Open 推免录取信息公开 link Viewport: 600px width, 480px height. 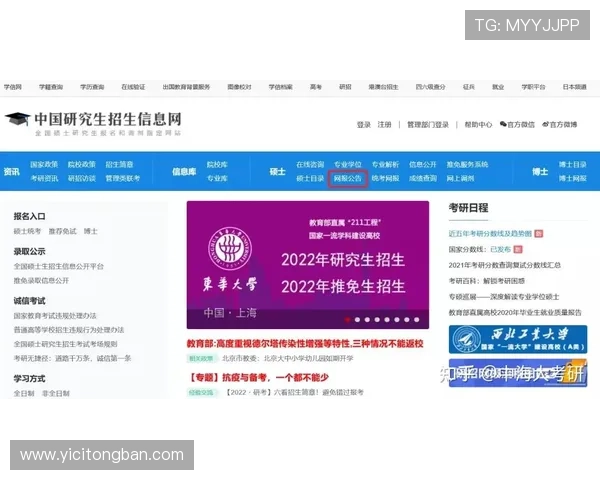click(41, 280)
